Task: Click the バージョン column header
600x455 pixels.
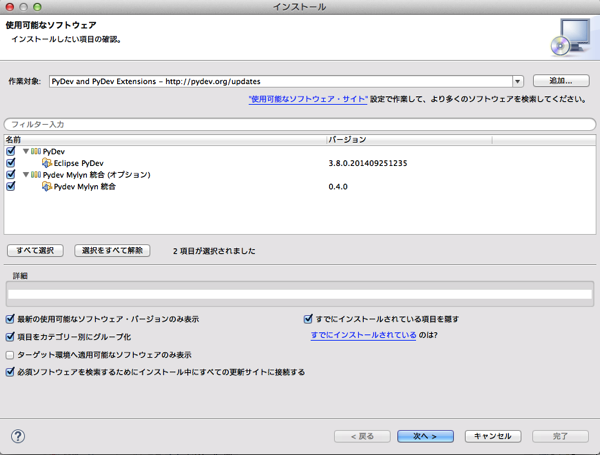Action: 409,140
